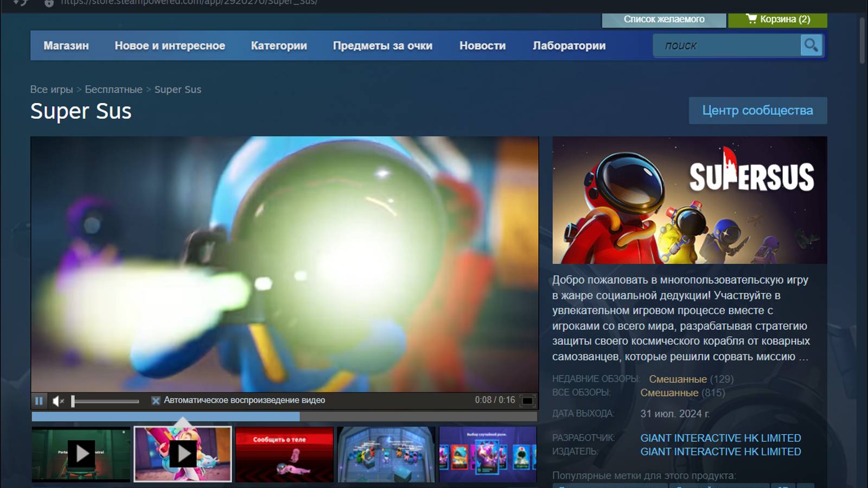Open Новое и интересное menu
Screen dimensions: 868x488
click(170, 46)
